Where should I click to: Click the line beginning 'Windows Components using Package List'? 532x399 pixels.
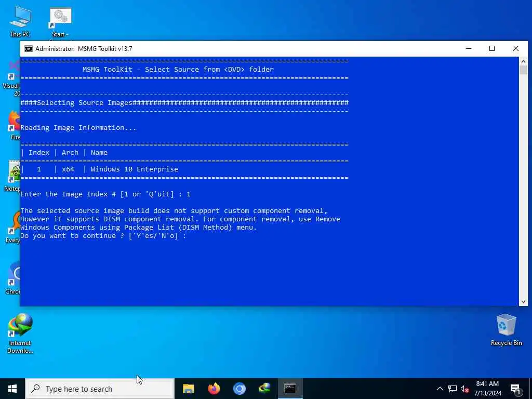pyautogui.click(x=138, y=228)
